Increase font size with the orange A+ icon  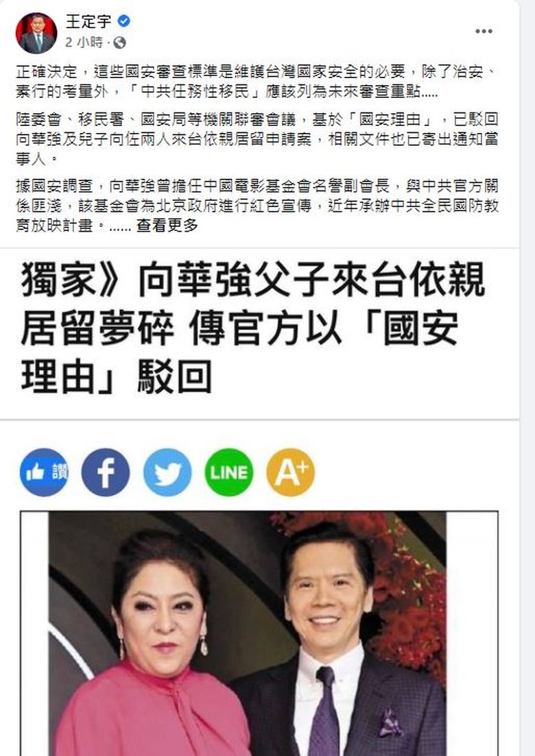pos(290,472)
